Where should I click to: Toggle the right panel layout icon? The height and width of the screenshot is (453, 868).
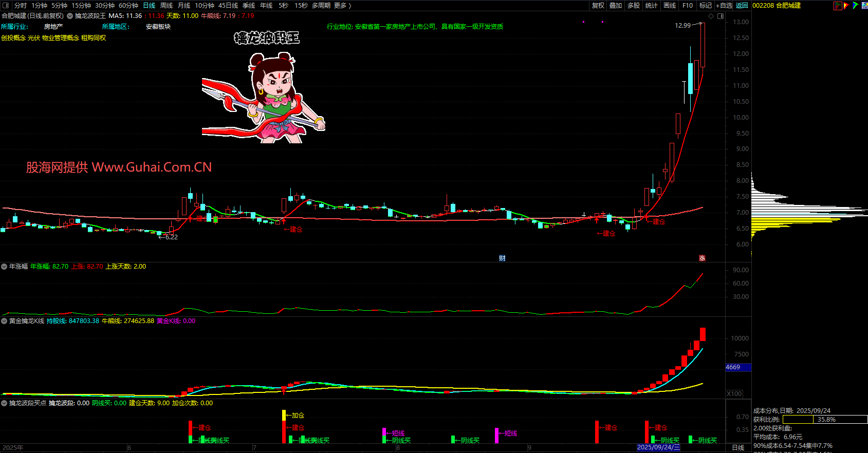pos(721,16)
